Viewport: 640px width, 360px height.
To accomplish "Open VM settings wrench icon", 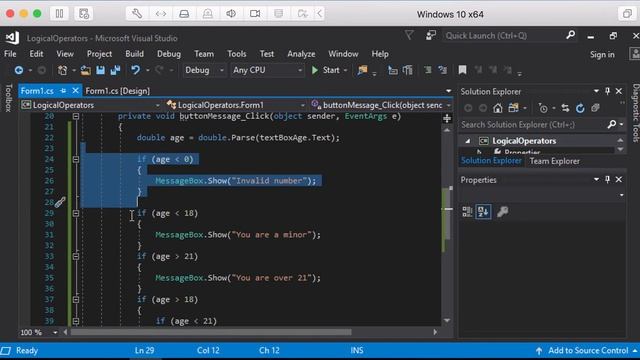I will (137, 14).
